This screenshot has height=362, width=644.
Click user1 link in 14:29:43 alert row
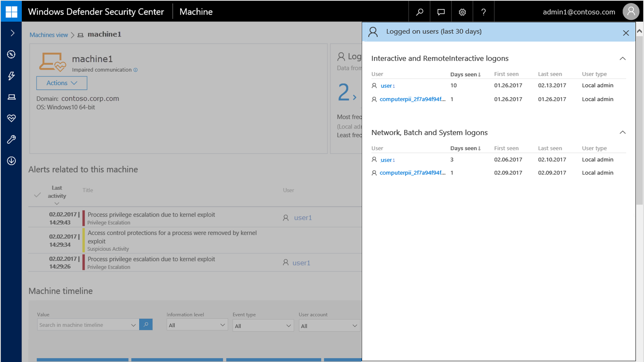click(303, 218)
